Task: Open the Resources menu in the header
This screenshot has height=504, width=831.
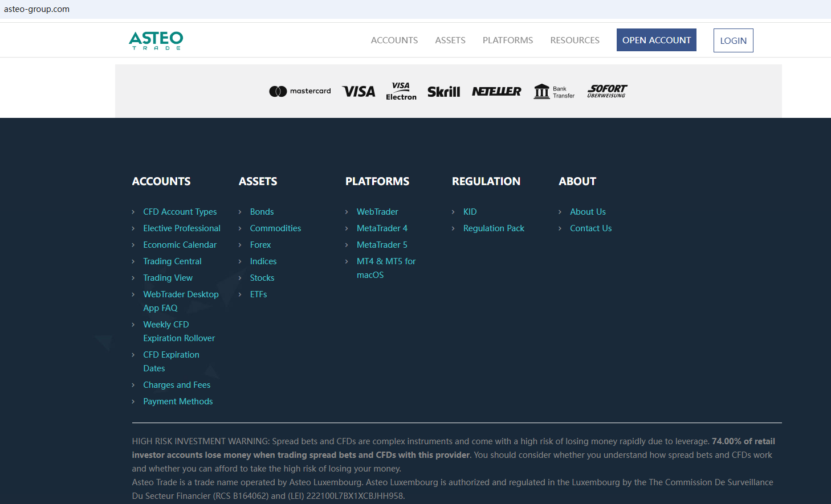Action: 575,40
